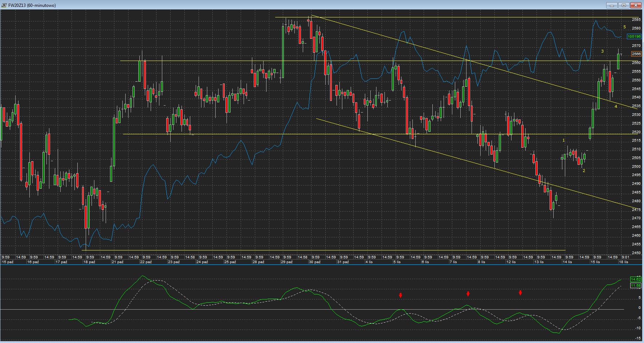Maximize the FW20Z13 chart window
This screenshot has height=343, width=644.
pyautogui.click(x=624, y=5)
